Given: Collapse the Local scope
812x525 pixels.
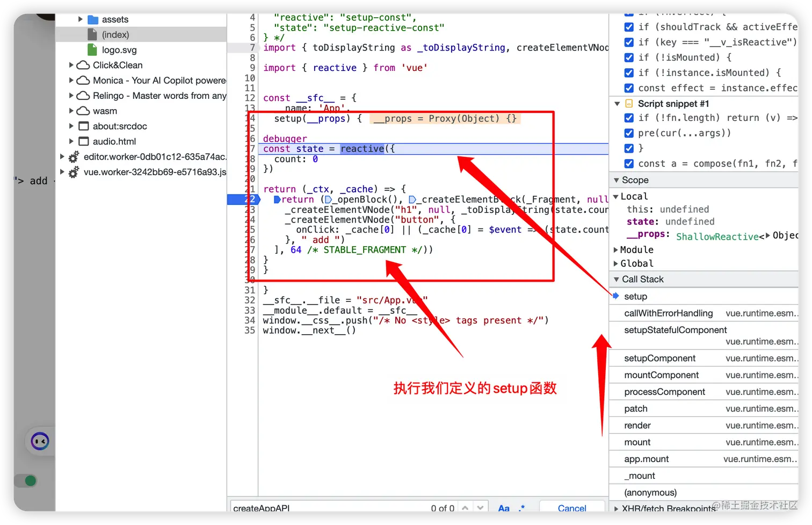Looking at the screenshot, I should (616, 197).
